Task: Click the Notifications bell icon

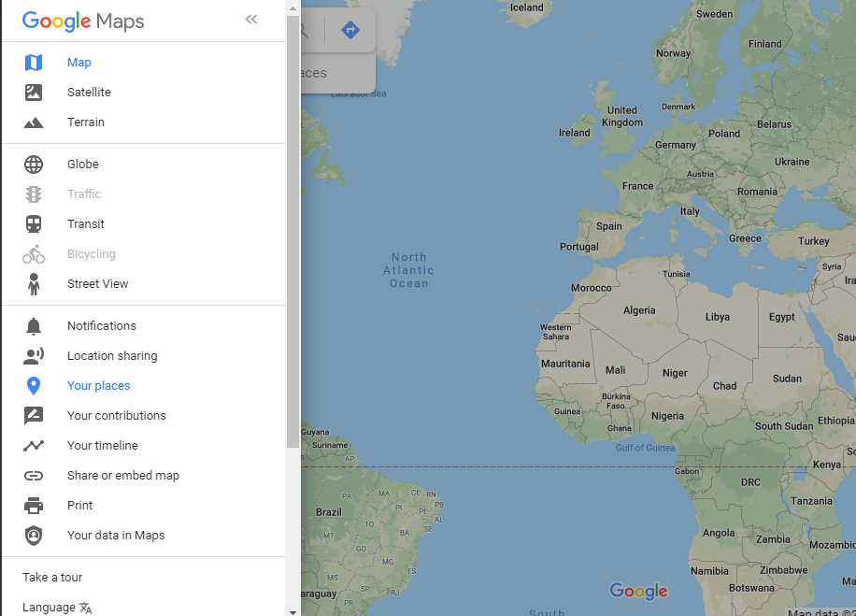Action: 34,326
